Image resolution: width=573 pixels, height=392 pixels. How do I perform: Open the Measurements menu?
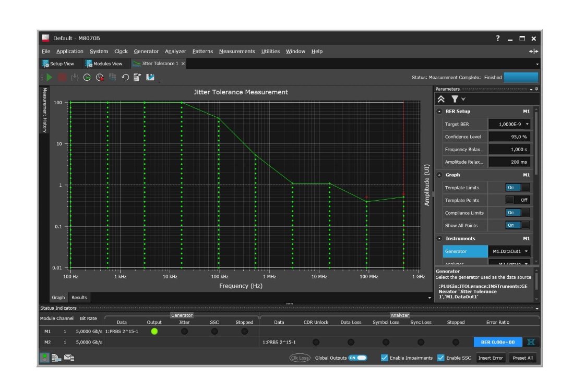237,51
